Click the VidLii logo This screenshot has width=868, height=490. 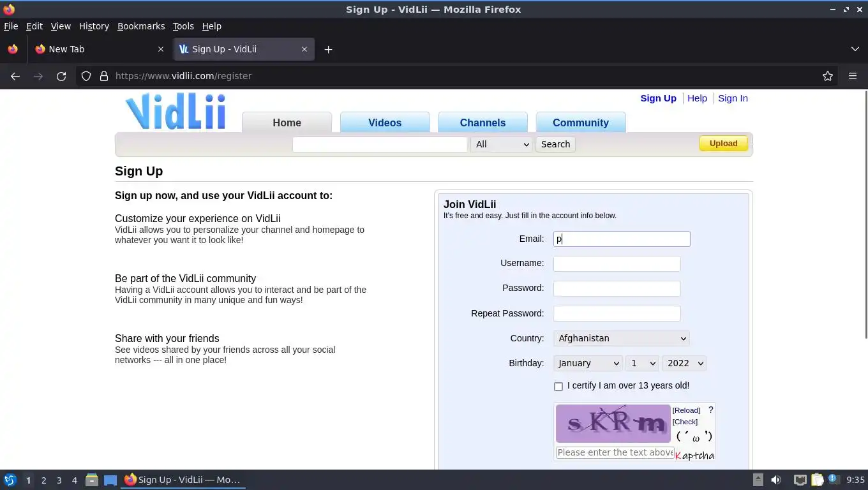[x=176, y=112]
